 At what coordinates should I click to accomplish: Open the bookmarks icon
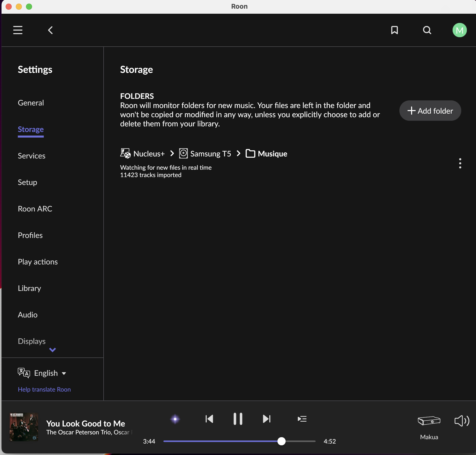(x=394, y=30)
